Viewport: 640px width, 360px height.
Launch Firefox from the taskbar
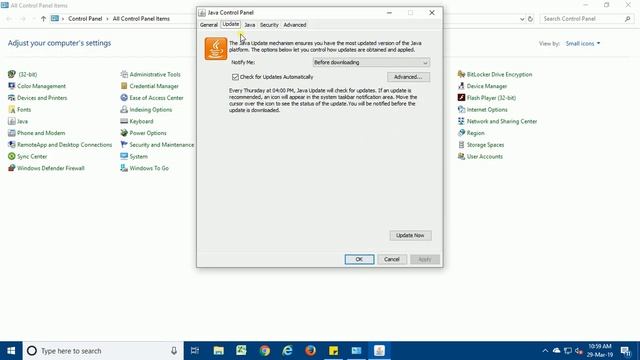click(x=310, y=351)
